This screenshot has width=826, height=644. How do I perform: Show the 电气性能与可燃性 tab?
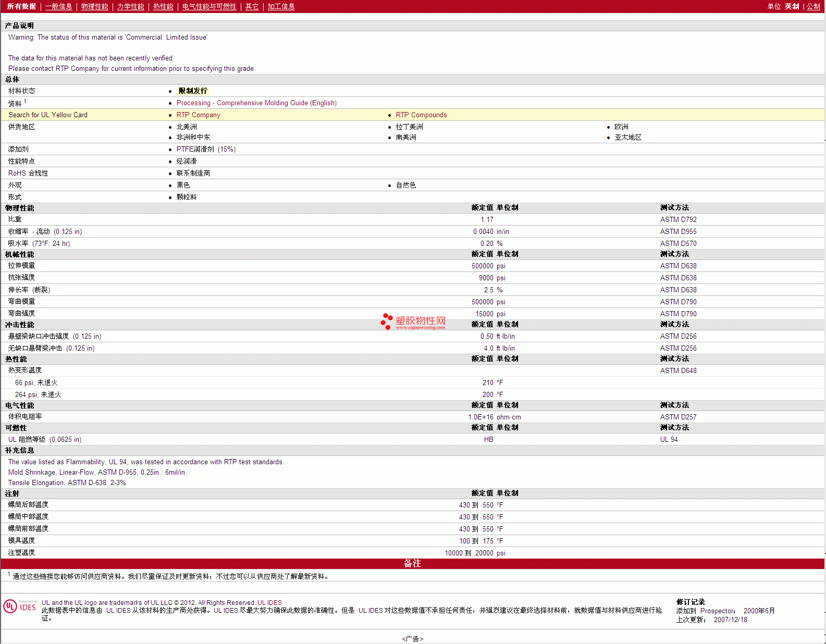[x=209, y=7]
